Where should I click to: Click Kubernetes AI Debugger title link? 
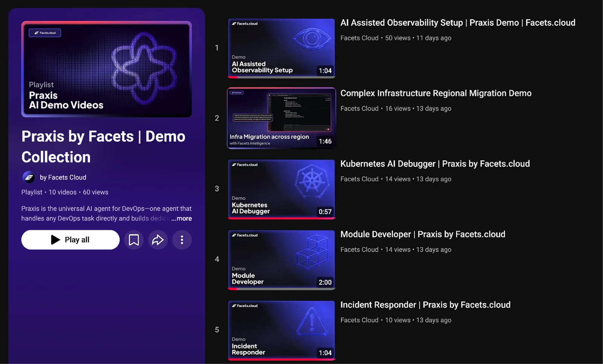pyautogui.click(x=435, y=164)
